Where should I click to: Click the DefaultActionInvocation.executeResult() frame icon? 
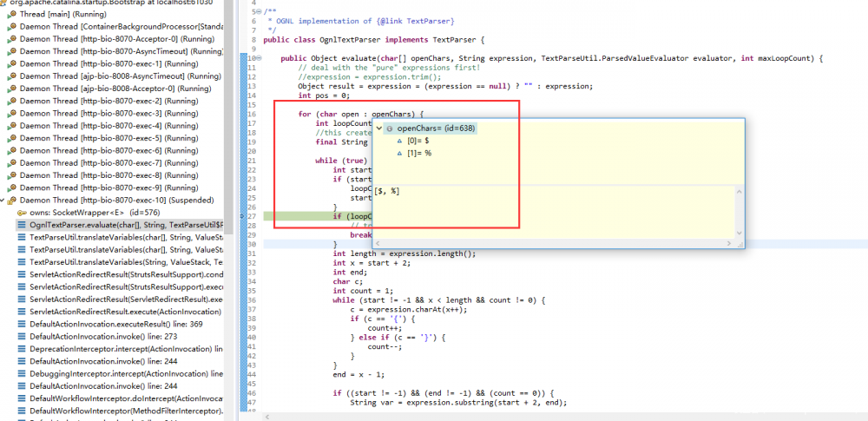coord(23,325)
